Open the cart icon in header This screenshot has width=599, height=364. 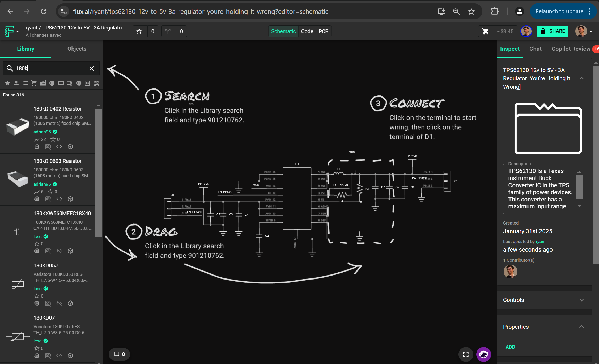click(x=485, y=31)
